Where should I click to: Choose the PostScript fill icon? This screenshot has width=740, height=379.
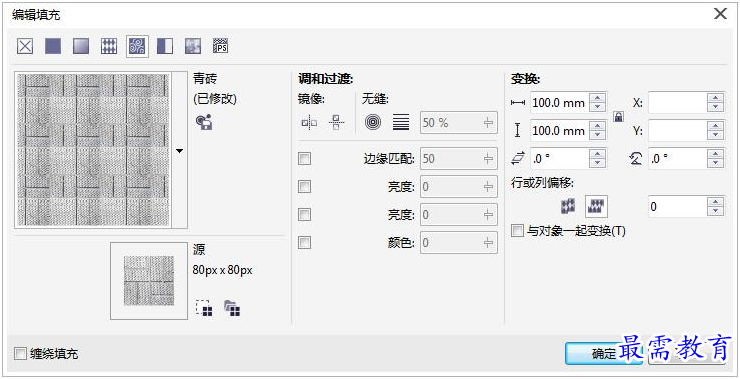220,46
